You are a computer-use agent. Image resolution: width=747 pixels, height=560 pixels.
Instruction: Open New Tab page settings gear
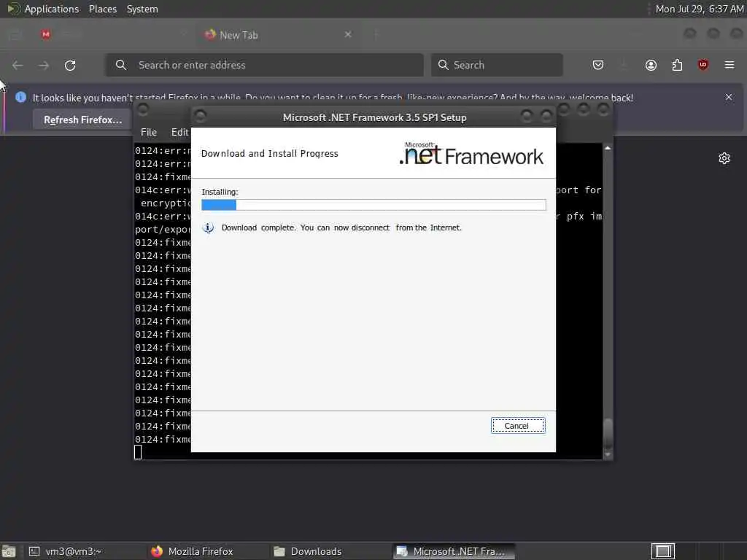click(724, 158)
